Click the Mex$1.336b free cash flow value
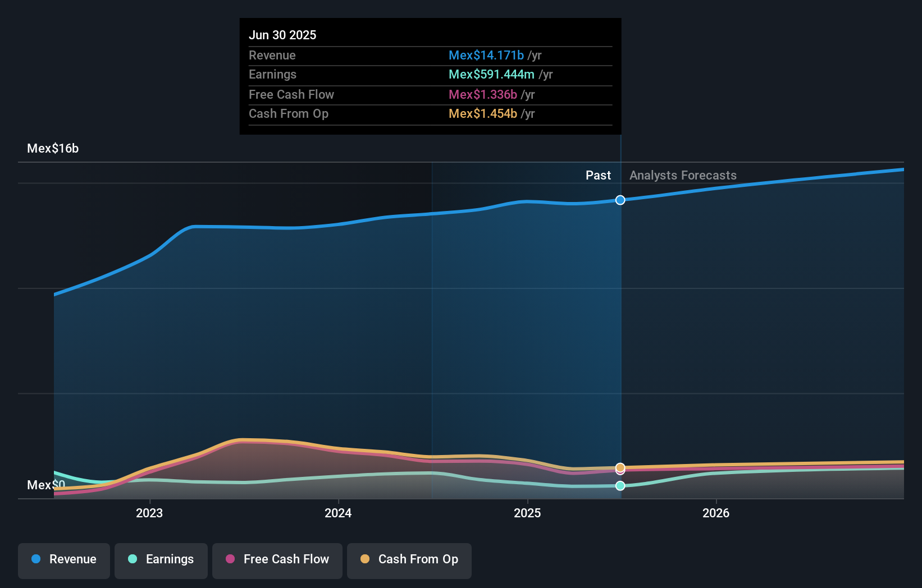922x588 pixels. [483, 94]
